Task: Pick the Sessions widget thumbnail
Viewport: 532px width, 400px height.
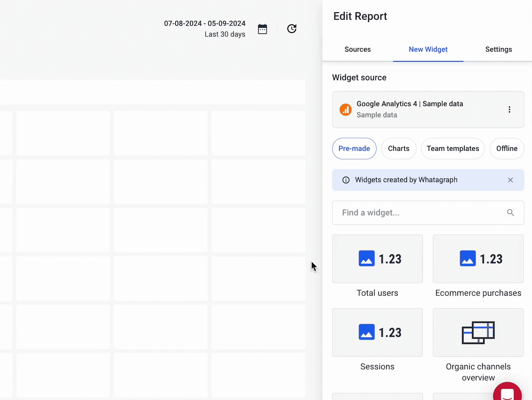Action: click(377, 333)
